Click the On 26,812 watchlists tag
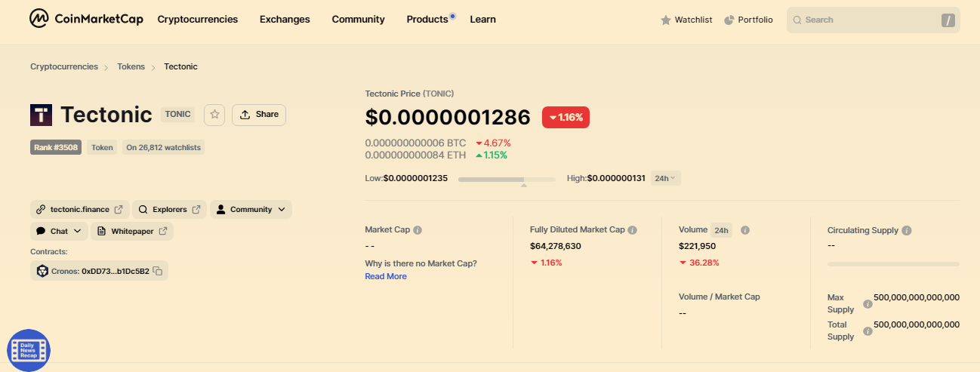The height and width of the screenshot is (372, 980). point(163,147)
